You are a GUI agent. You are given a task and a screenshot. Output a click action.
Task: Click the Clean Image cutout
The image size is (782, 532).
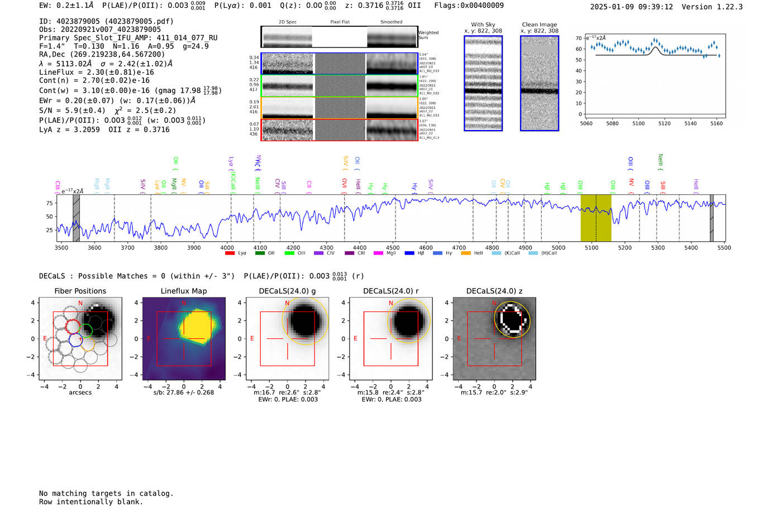pyautogui.click(x=540, y=83)
